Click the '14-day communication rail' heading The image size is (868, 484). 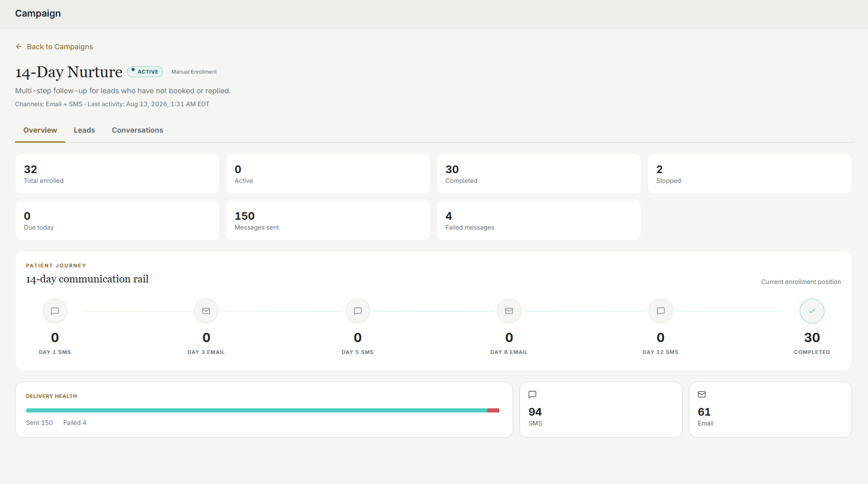(87, 279)
